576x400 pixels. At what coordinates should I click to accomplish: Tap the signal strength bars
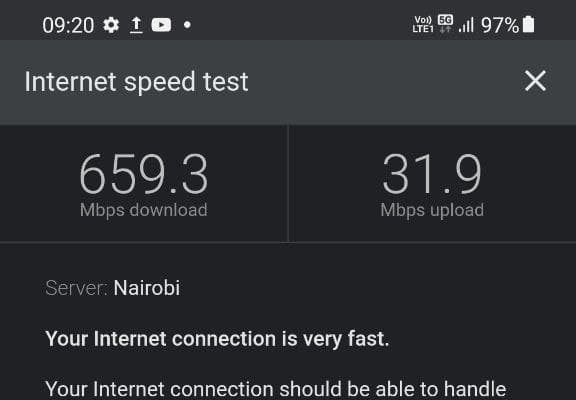coord(466,25)
